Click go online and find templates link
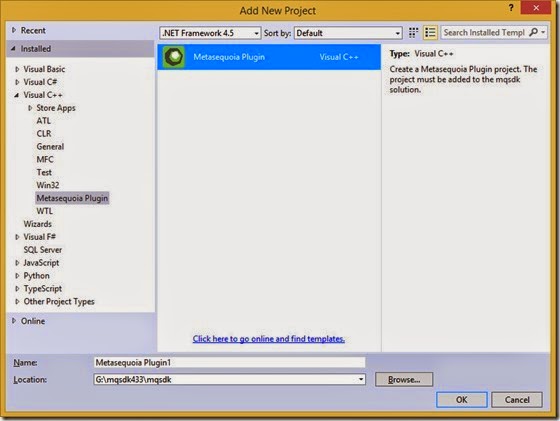This screenshot has width=560, height=421. tap(269, 339)
